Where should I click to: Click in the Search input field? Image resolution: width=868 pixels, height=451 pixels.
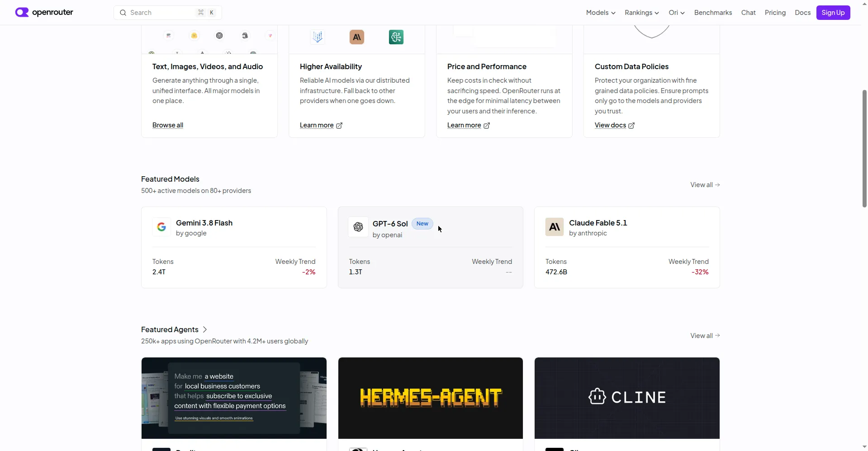click(x=167, y=13)
